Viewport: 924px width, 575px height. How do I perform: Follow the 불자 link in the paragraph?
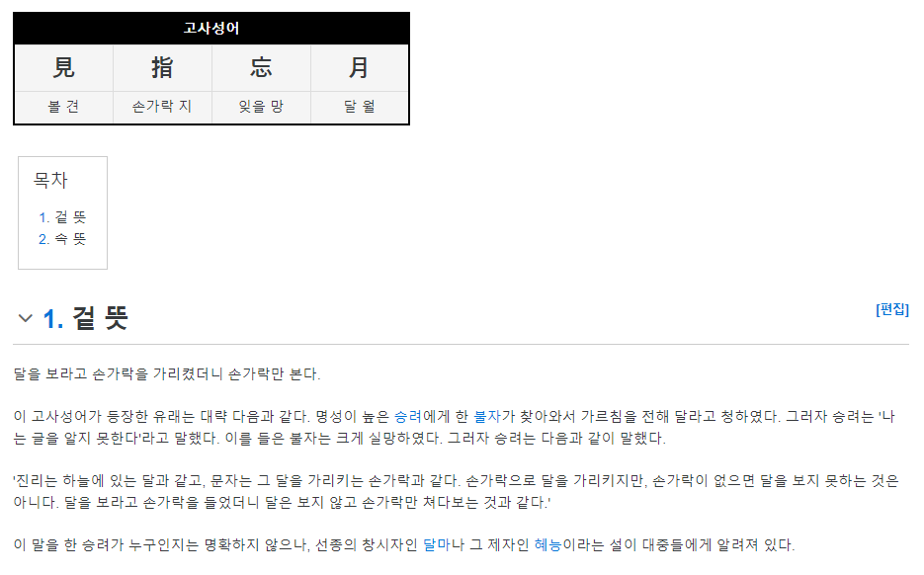[x=487, y=417]
